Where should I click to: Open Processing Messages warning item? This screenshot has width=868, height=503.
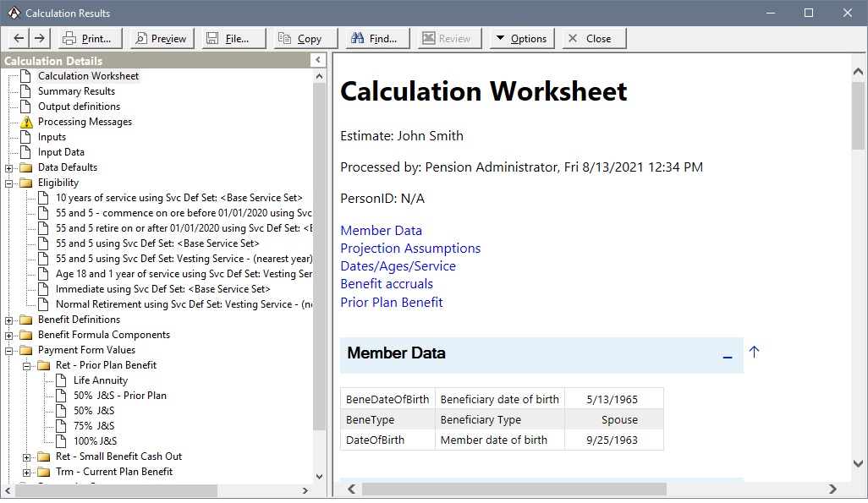85,122
